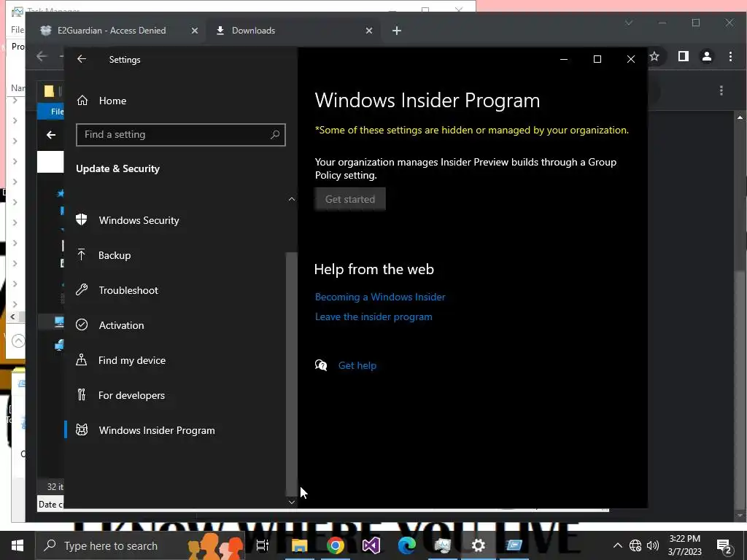Screen dimensions: 747x560
Task: Open the Windows Start menu
Action: (x=18, y=545)
